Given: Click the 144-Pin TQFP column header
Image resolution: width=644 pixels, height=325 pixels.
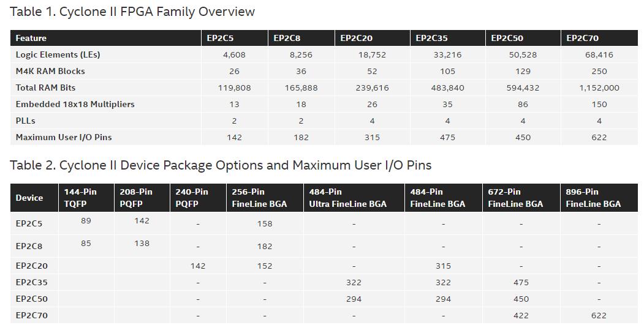Looking at the screenshot, I should coord(80,198).
